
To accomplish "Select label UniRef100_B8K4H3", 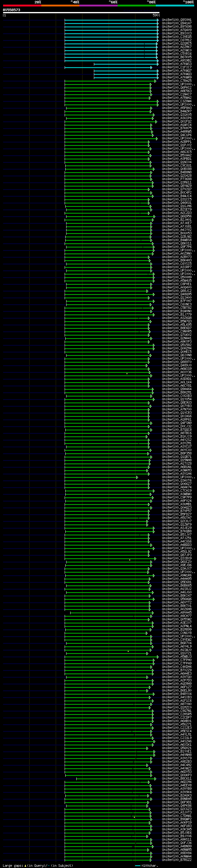I will tap(177, 260).
